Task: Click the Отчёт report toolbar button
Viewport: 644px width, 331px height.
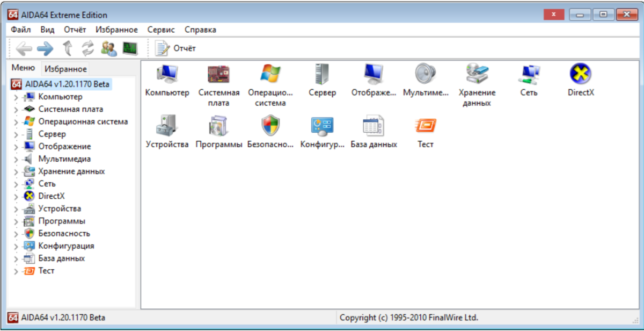Action: (175, 48)
